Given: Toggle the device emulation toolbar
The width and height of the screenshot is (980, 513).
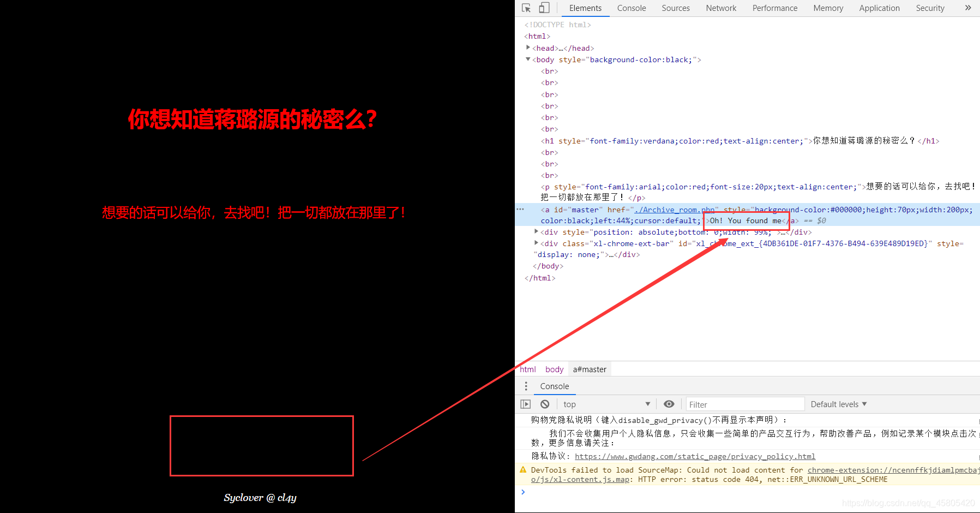Looking at the screenshot, I should [544, 8].
